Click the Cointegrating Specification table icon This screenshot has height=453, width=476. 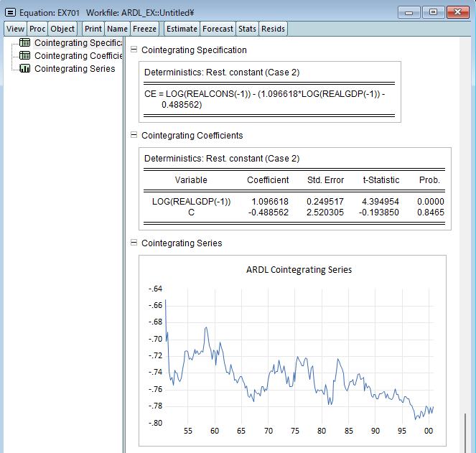pos(25,43)
